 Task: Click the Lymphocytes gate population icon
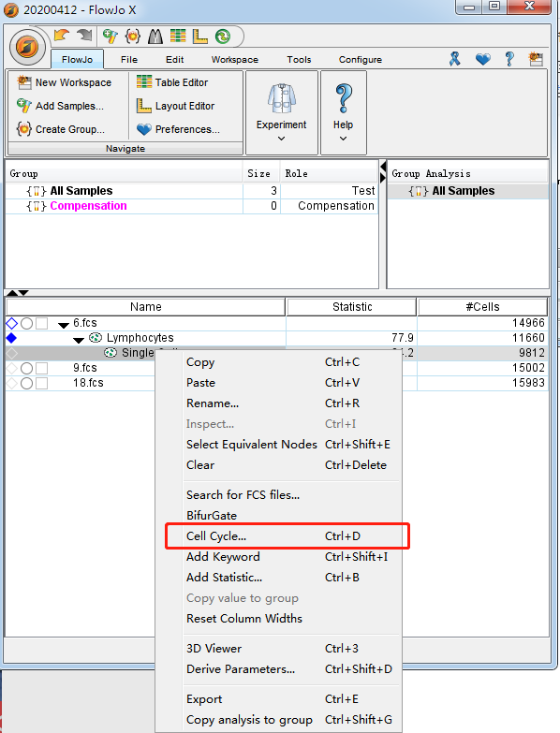[x=96, y=337]
